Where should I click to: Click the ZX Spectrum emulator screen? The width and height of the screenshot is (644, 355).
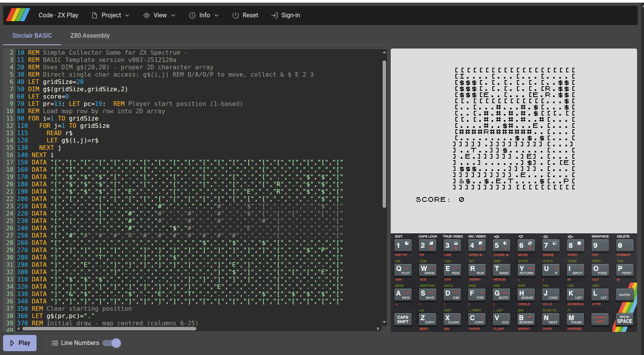pyautogui.click(x=514, y=141)
